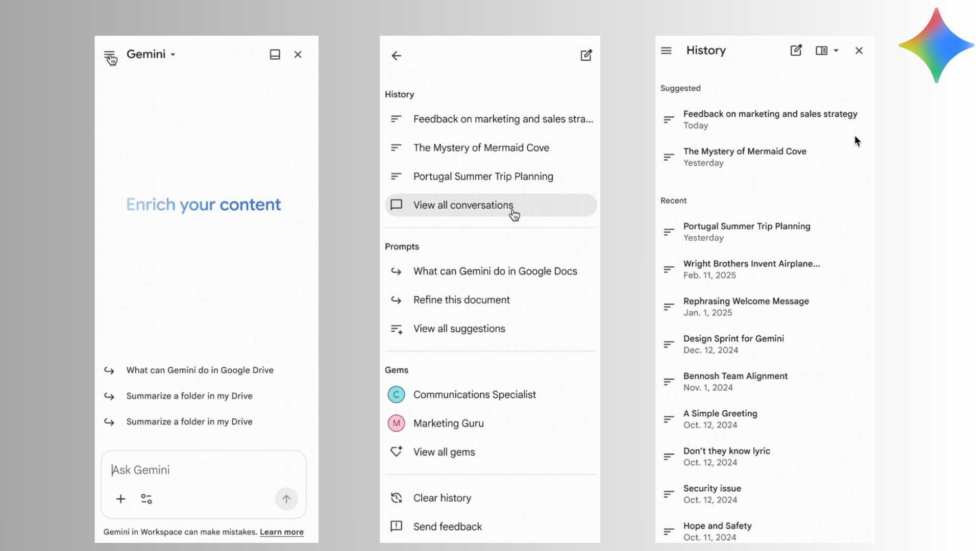Click the plus add-attachment icon
The height and width of the screenshot is (551, 980).
120,499
